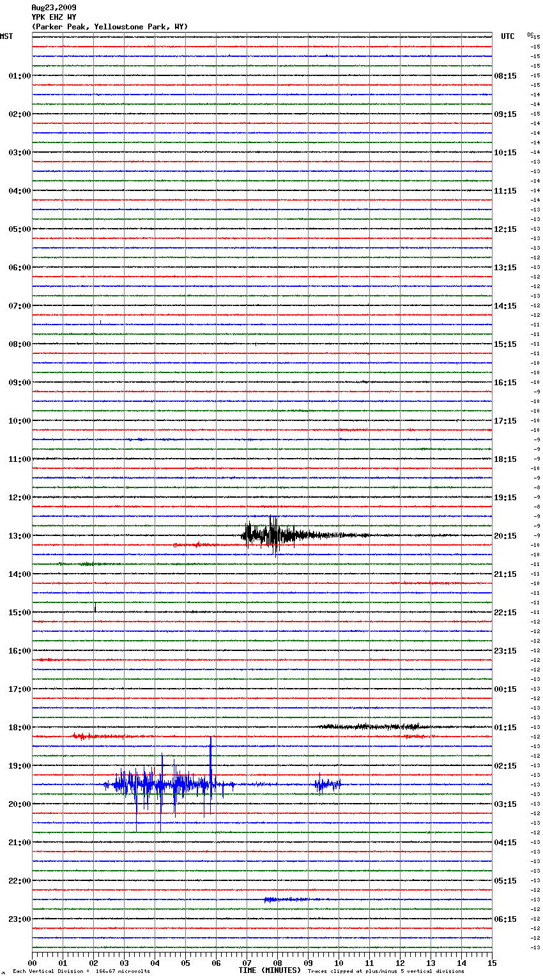Click the bottom axis minute label '15'
This screenshot has height=980, width=543.
492,963
